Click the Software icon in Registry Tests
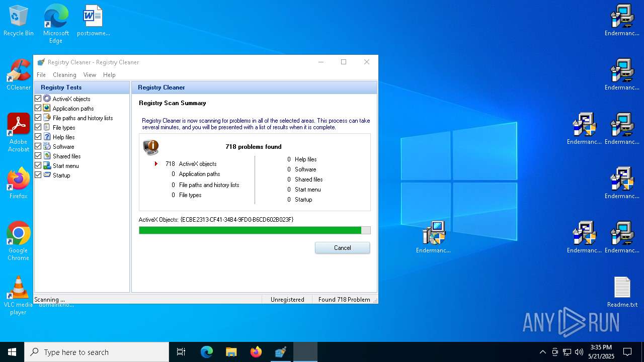644x362 pixels. 47,146
